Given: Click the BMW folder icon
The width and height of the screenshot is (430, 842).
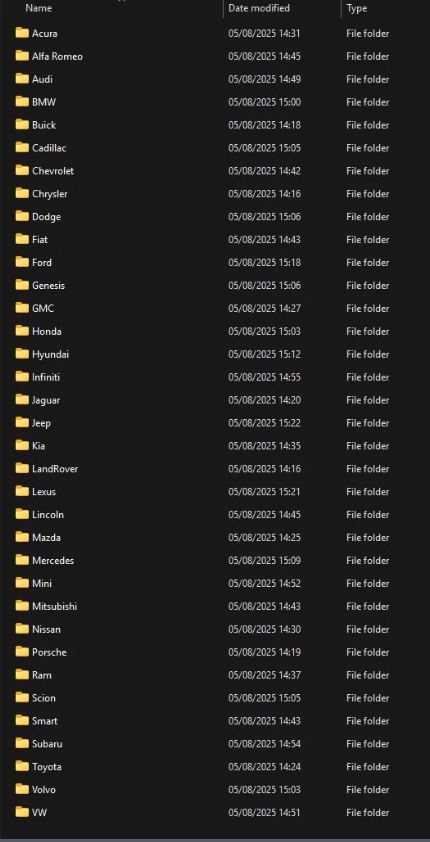Looking at the screenshot, I should [22, 101].
